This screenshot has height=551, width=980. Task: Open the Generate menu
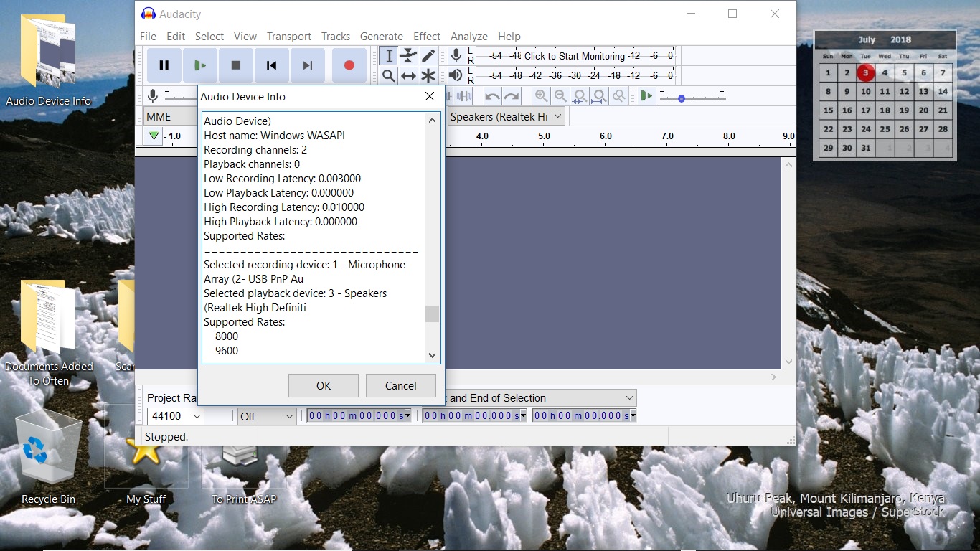382,37
